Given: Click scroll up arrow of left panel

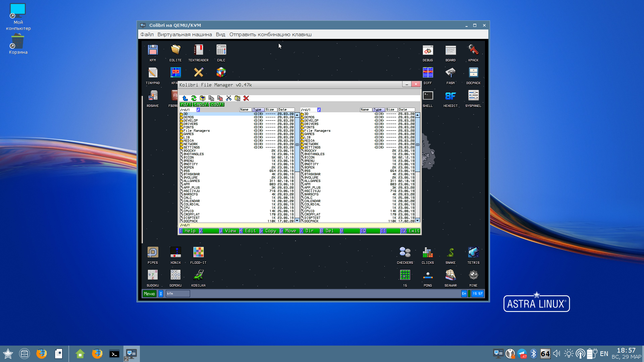Looking at the screenshot, I should pyautogui.click(x=297, y=115).
